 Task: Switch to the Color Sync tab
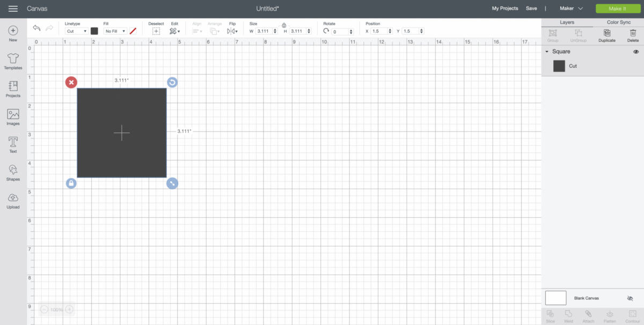619,23
